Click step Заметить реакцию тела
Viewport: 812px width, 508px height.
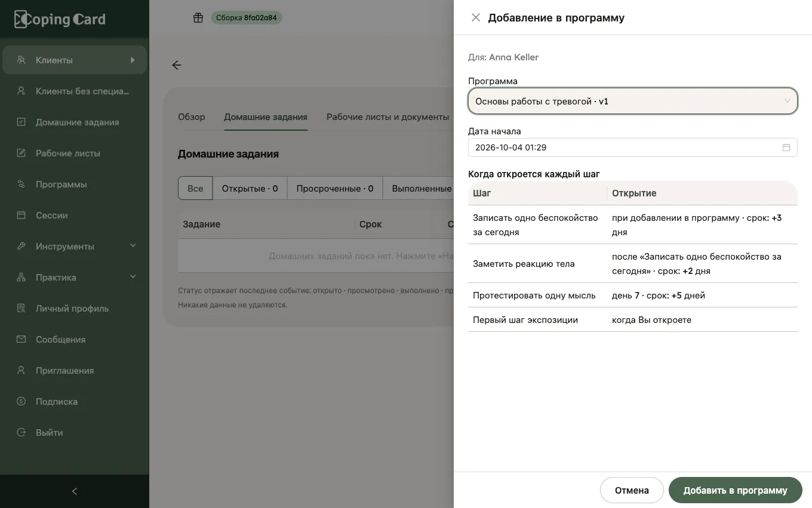click(x=633, y=264)
